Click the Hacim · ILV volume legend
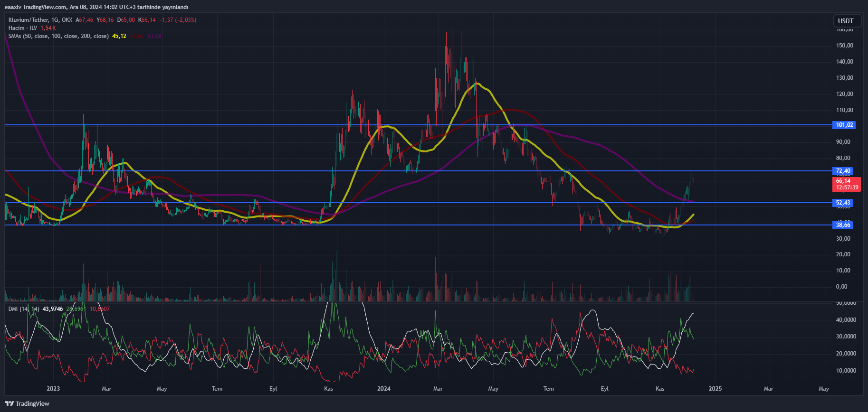 [22, 28]
